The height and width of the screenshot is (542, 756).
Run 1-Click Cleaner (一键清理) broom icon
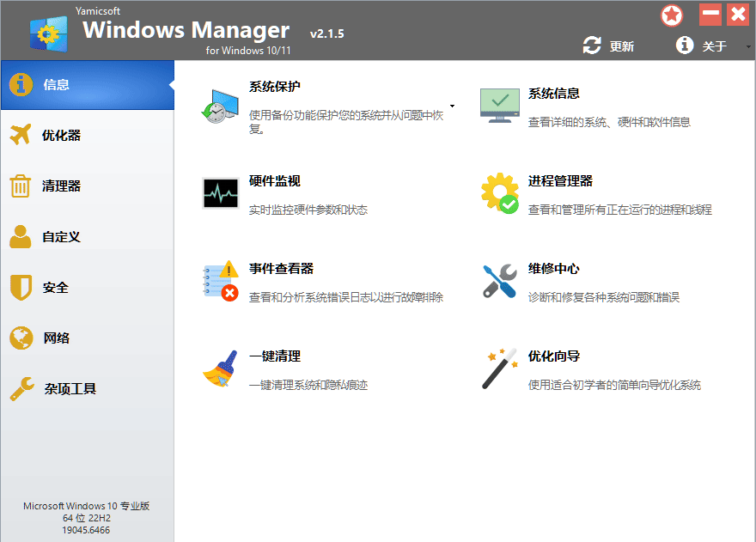tap(220, 369)
